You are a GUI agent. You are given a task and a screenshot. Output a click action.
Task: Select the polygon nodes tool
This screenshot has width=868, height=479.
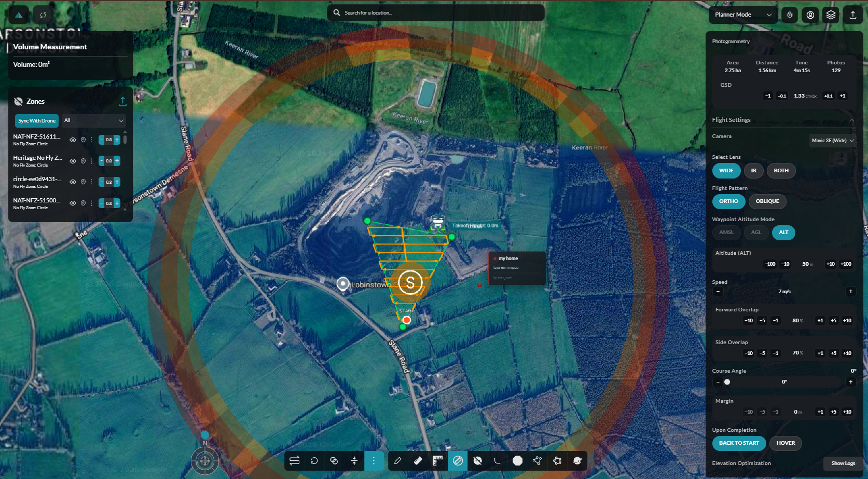pyautogui.click(x=537, y=461)
